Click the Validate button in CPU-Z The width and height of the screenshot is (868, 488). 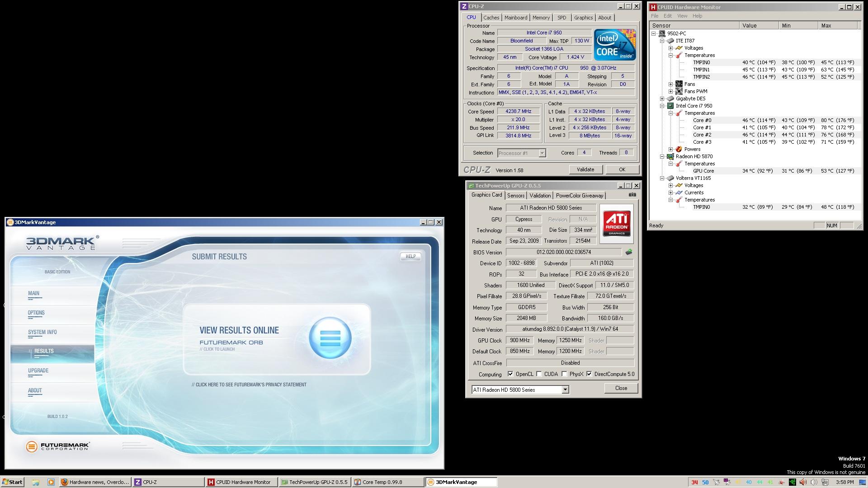point(585,169)
